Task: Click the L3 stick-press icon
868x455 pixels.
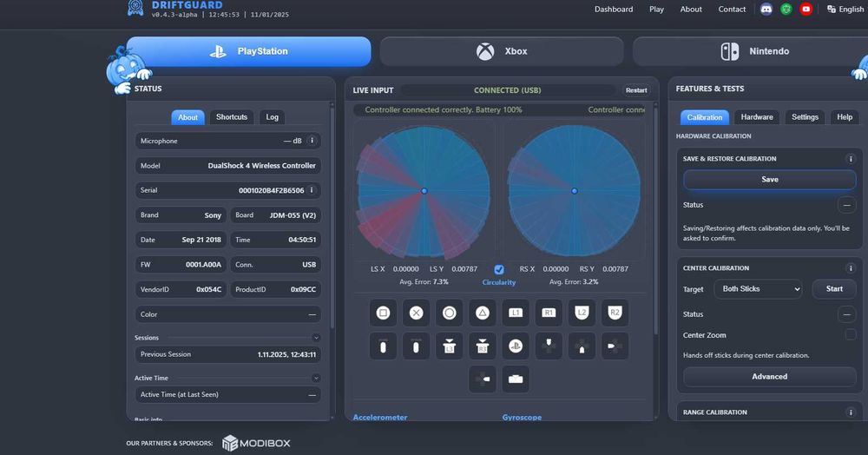Action: point(450,346)
